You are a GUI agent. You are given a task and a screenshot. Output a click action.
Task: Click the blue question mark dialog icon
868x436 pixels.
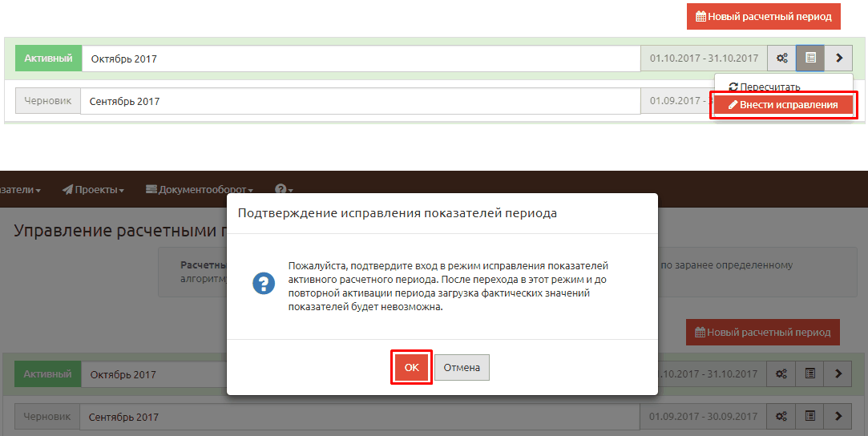click(264, 284)
